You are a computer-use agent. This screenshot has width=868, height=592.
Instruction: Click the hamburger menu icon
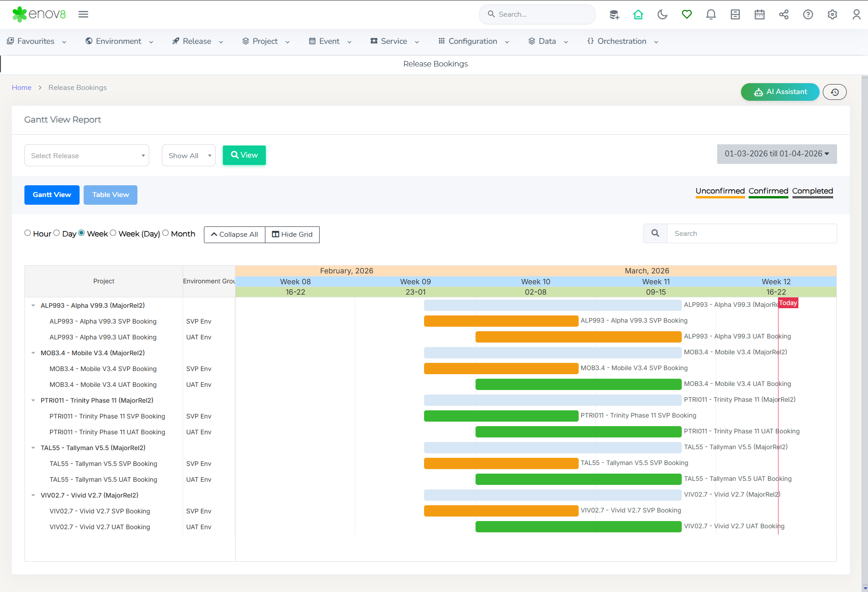tap(83, 14)
